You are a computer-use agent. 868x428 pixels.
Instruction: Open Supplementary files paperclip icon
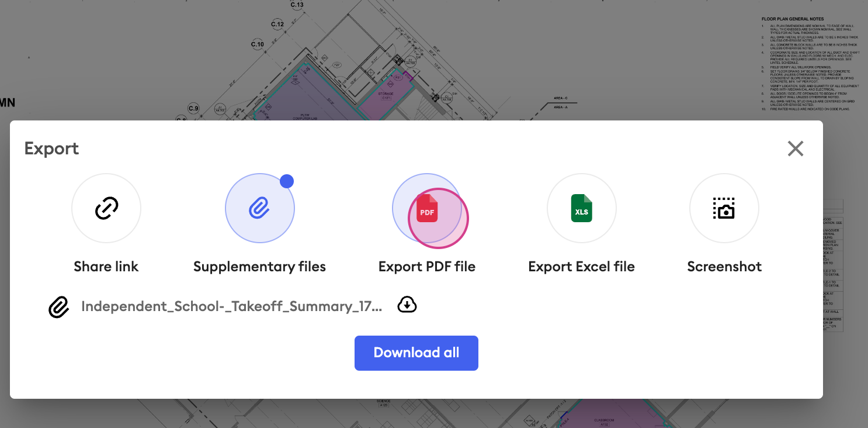tap(260, 208)
